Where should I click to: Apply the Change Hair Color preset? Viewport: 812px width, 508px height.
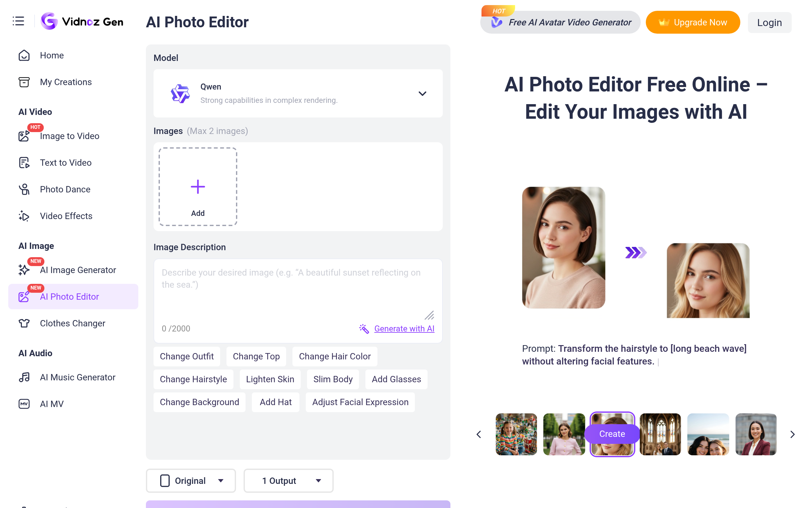click(335, 356)
